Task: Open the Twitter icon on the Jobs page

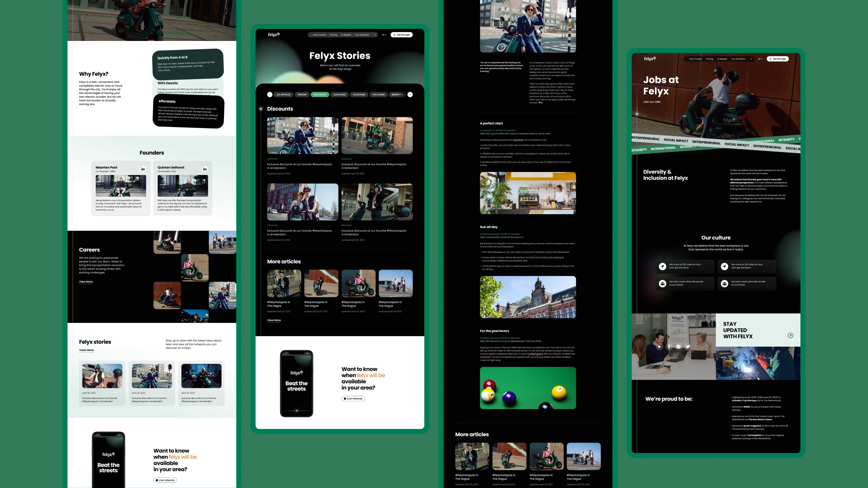Action: coord(688,346)
